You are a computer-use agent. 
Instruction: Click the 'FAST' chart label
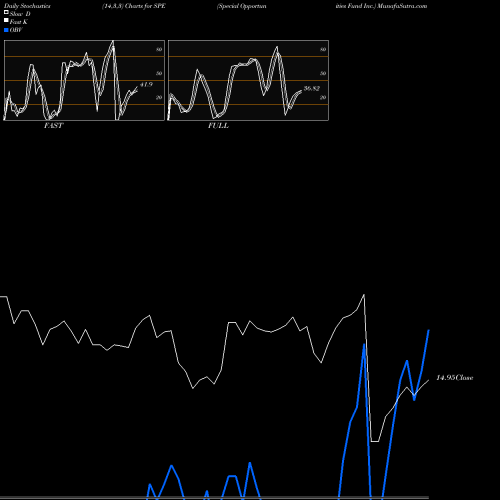coord(54,126)
